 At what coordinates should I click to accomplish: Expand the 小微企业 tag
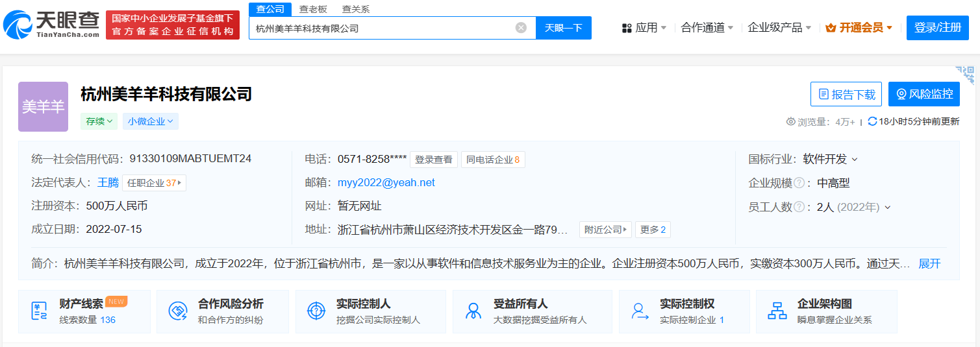click(150, 121)
